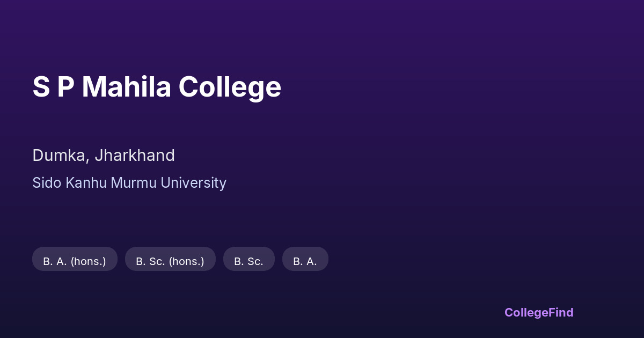Select the state name Jharkhand
This screenshot has width=644, height=338.
click(135, 156)
